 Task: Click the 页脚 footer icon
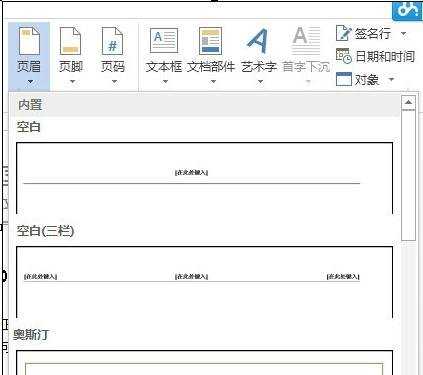tap(70, 42)
